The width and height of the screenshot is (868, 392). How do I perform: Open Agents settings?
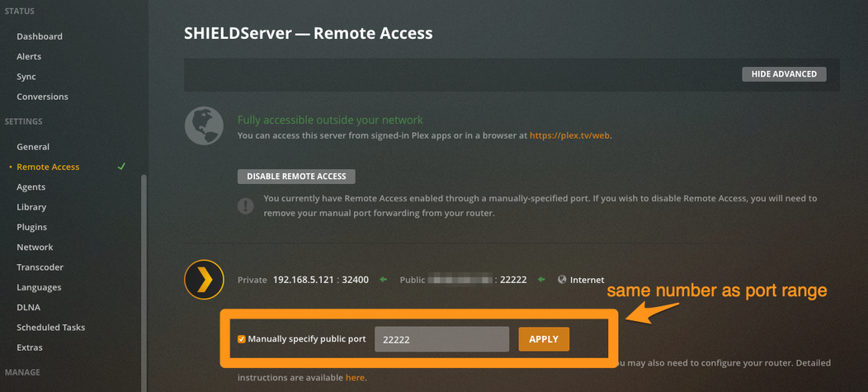(x=31, y=187)
